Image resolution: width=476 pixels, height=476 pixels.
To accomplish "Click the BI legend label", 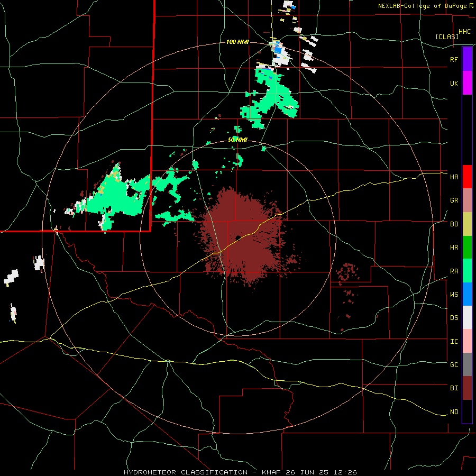I will [454, 388].
